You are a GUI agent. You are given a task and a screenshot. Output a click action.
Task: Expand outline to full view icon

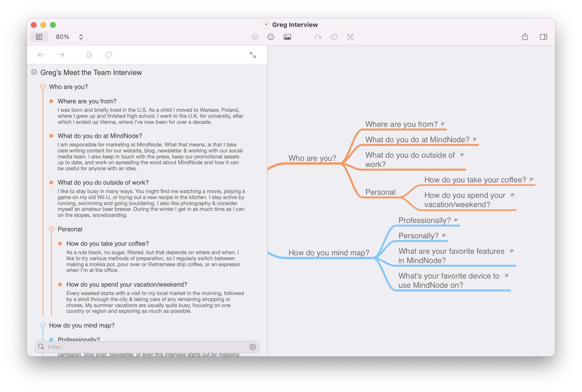pos(253,55)
